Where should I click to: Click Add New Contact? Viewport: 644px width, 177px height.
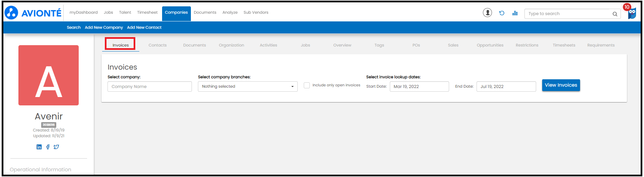(144, 27)
